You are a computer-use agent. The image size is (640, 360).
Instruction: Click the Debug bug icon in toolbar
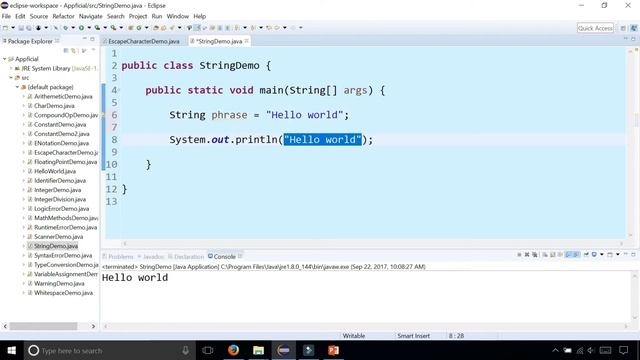click(x=65, y=28)
